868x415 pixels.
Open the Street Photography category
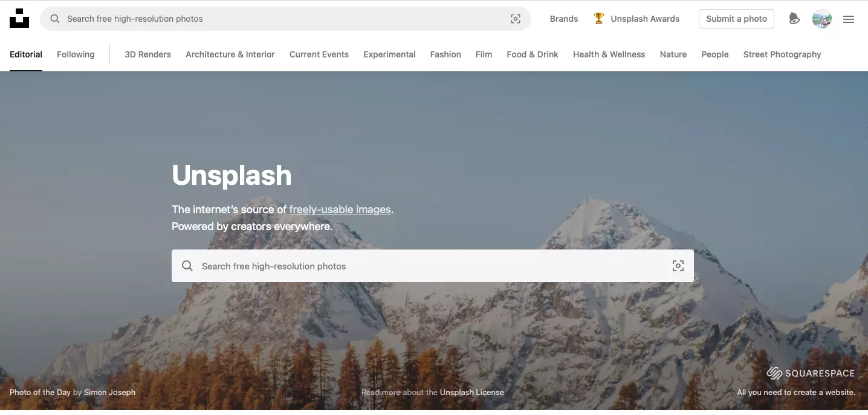[782, 54]
